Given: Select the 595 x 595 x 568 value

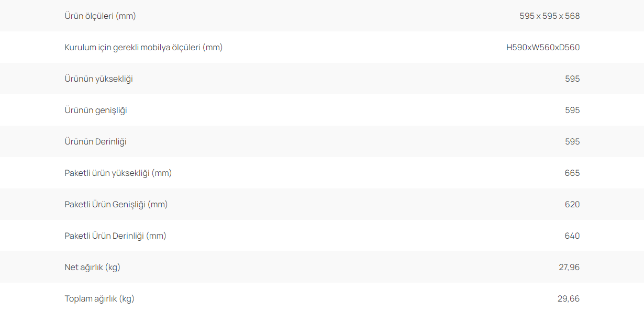Looking at the screenshot, I should coord(550,16).
